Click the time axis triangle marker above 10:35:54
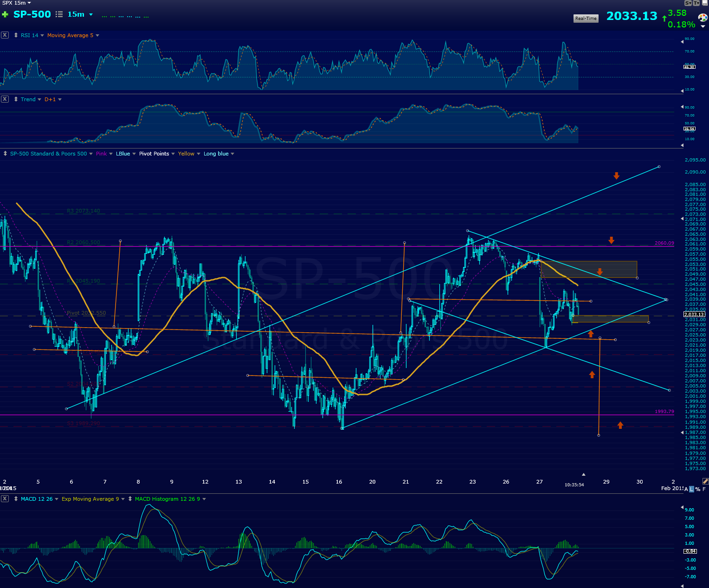Image resolution: width=709 pixels, height=588 pixels. 584,474
